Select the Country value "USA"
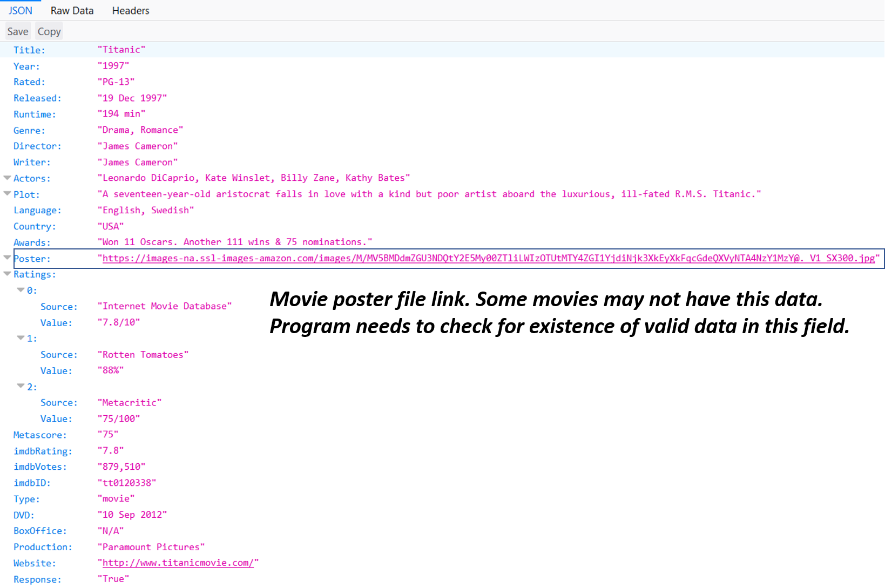Viewport: 885px width, 588px height. coord(111,226)
